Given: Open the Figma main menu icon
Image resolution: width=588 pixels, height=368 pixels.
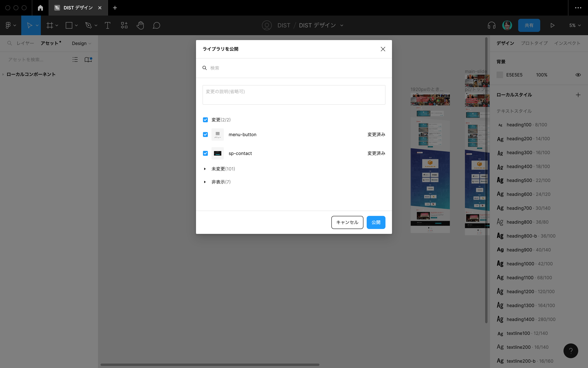Looking at the screenshot, I should (x=8, y=25).
